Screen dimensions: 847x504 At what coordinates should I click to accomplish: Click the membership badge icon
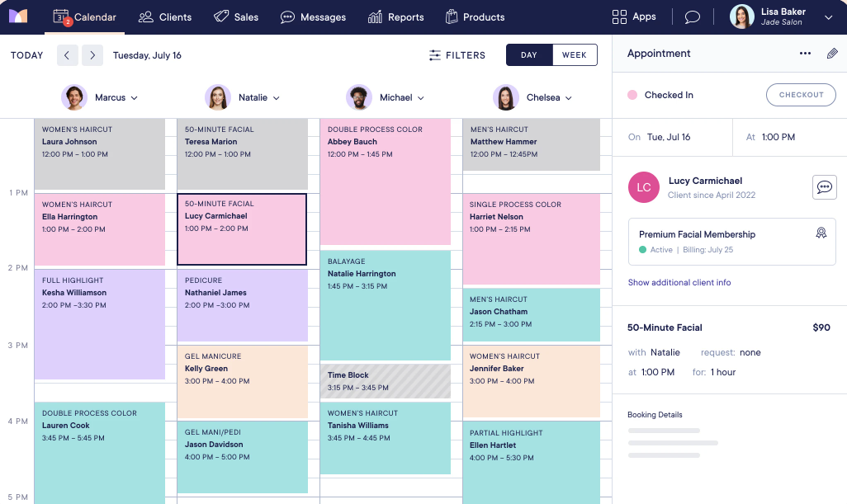click(x=821, y=233)
